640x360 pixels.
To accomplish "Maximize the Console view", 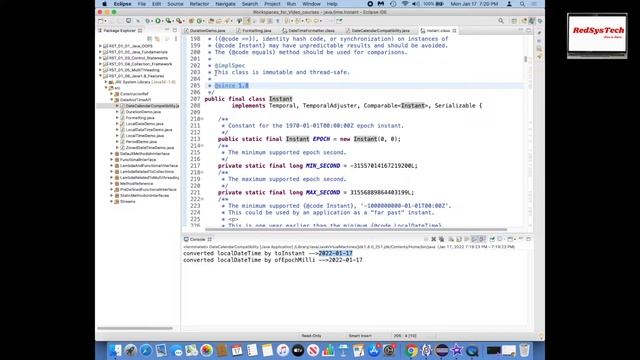I will 529,239.
